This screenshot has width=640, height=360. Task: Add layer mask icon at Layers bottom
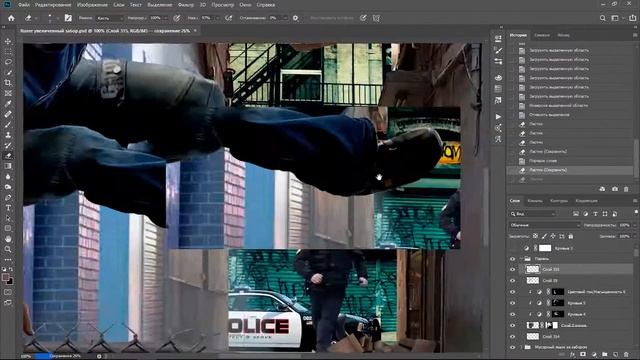click(x=583, y=355)
